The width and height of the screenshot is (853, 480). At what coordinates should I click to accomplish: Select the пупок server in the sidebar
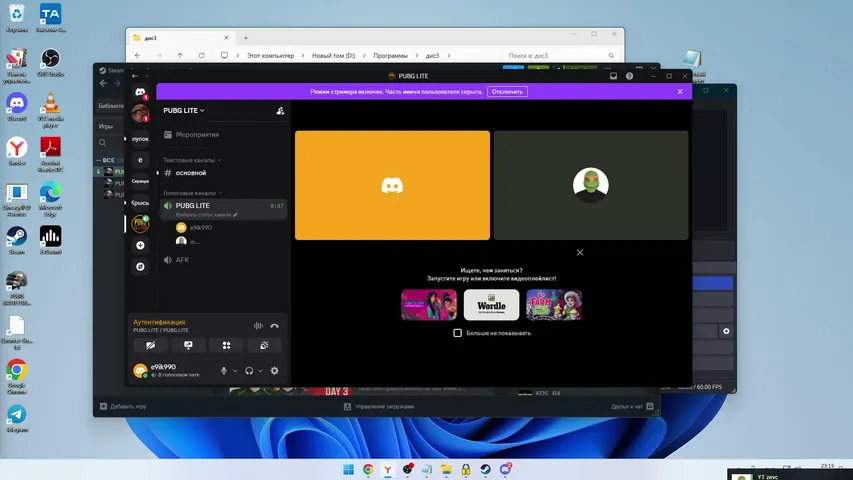[x=140, y=139]
